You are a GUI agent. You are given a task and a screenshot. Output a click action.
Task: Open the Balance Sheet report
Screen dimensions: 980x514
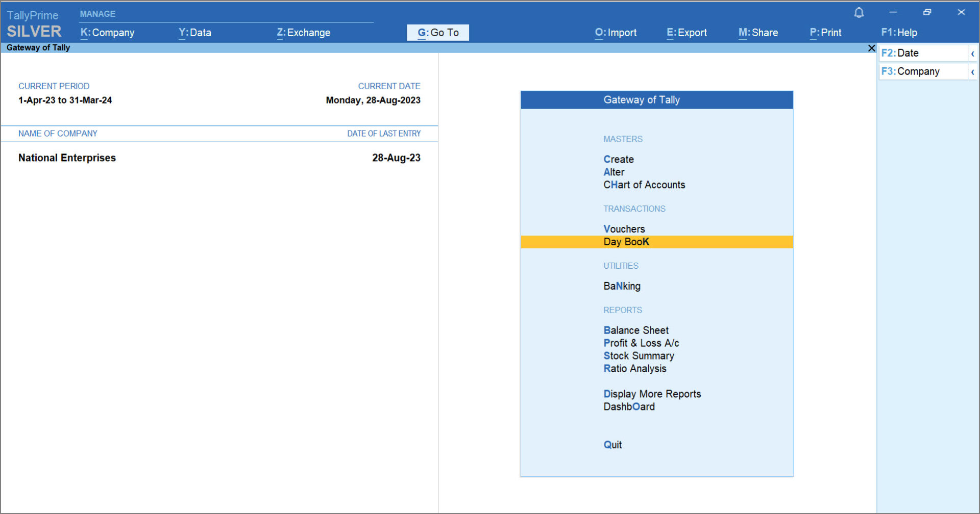pos(635,330)
